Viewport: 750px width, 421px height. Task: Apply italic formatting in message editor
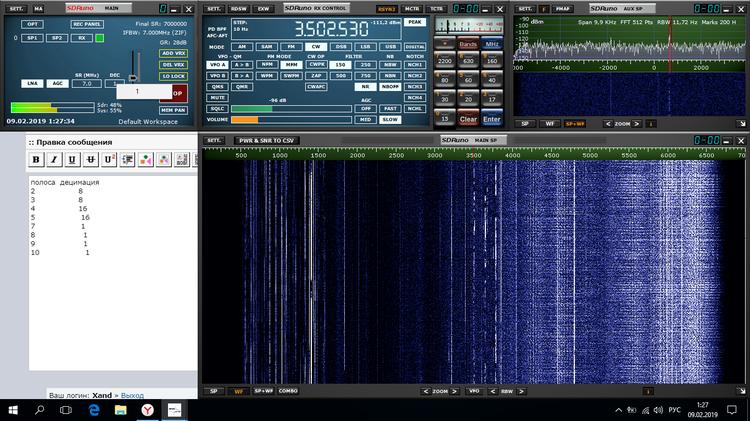54,160
